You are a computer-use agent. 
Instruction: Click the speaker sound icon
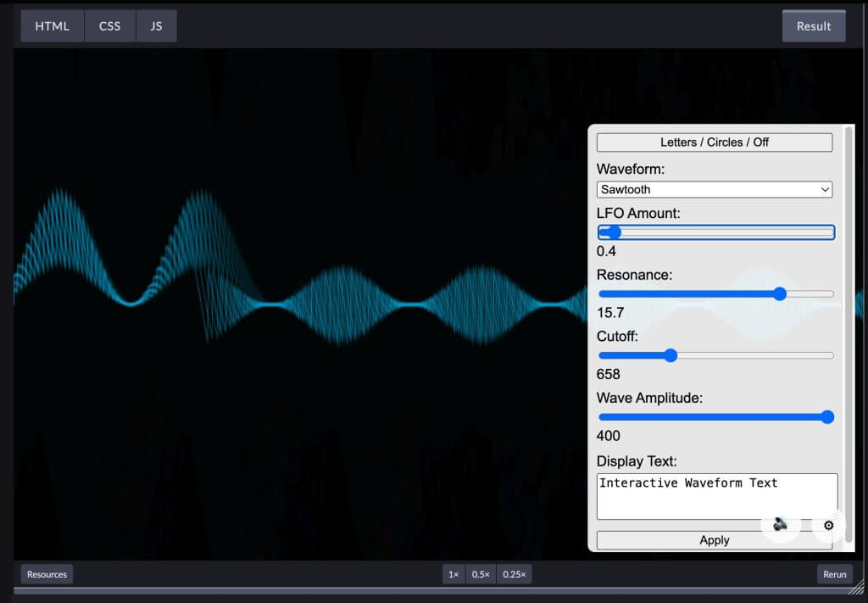pyautogui.click(x=781, y=525)
